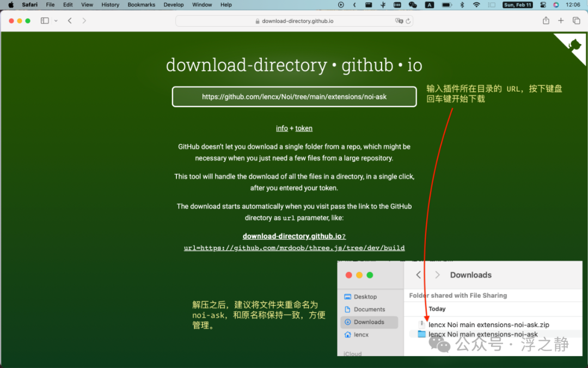Go back in Safari history
The height and width of the screenshot is (368, 588).
click(x=70, y=21)
